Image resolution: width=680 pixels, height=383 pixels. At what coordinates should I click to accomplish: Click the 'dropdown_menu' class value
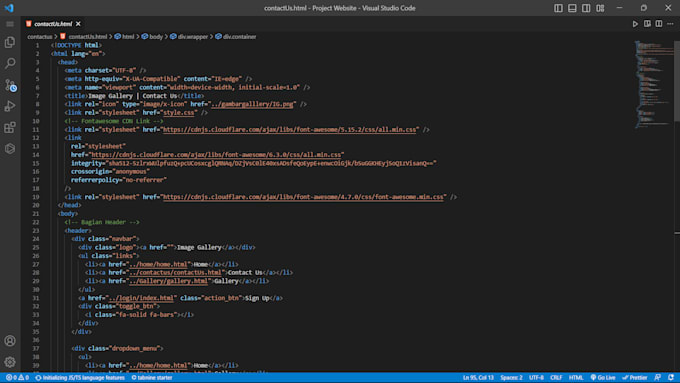(x=135, y=348)
